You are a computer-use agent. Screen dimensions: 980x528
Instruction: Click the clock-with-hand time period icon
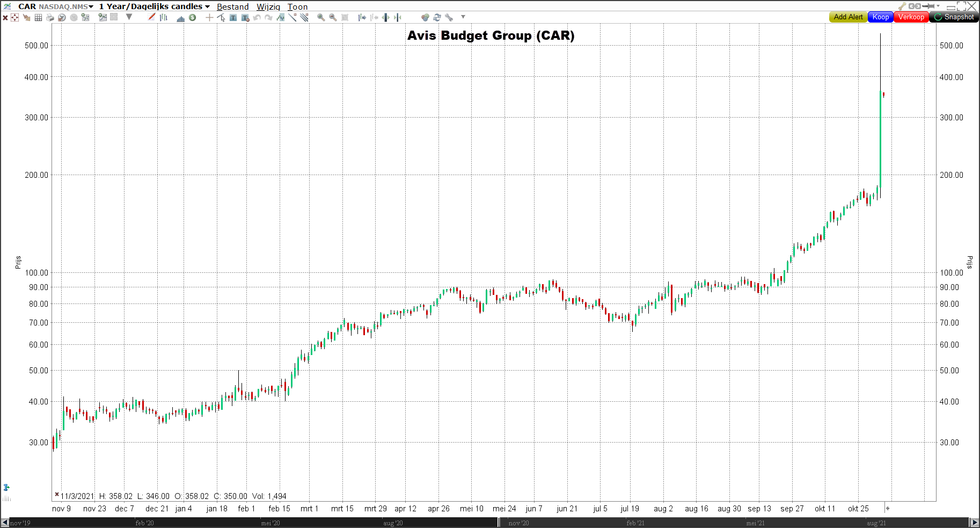pyautogui.click(x=62, y=17)
